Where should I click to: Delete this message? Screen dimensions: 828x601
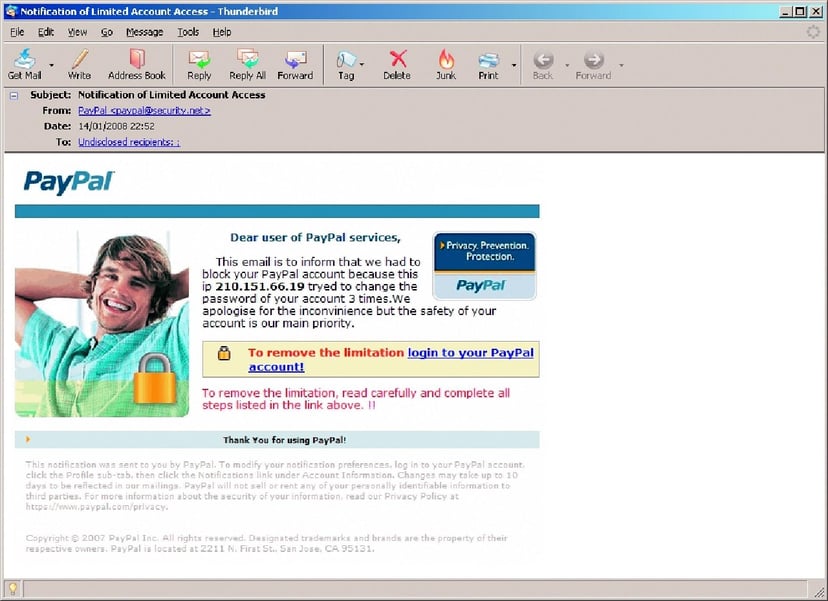(397, 64)
